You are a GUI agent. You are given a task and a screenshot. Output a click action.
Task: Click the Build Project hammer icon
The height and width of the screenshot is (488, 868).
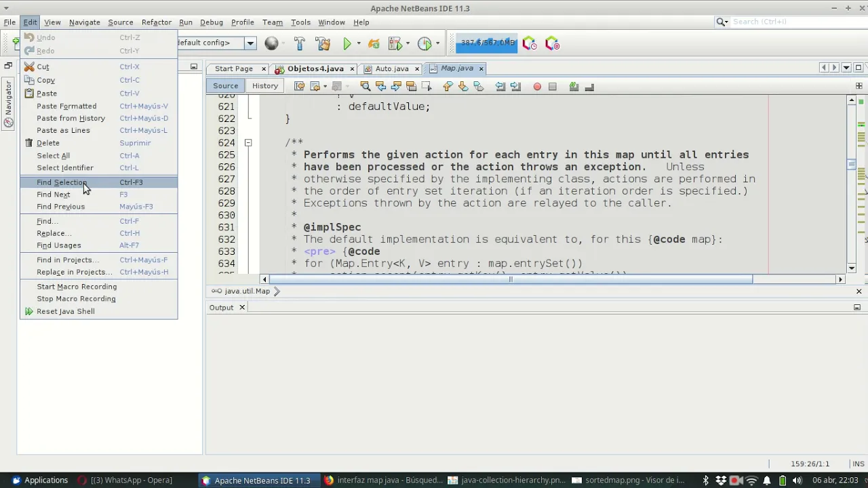300,43
